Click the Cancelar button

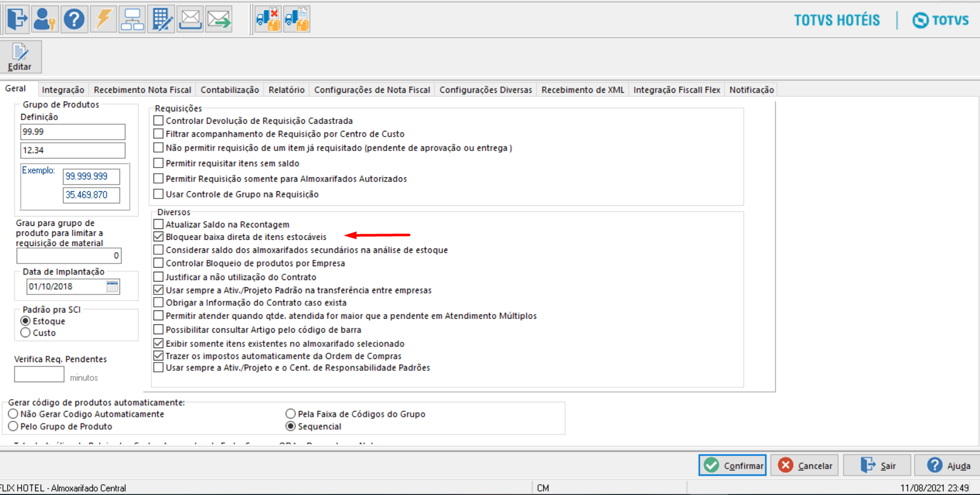[805, 466]
